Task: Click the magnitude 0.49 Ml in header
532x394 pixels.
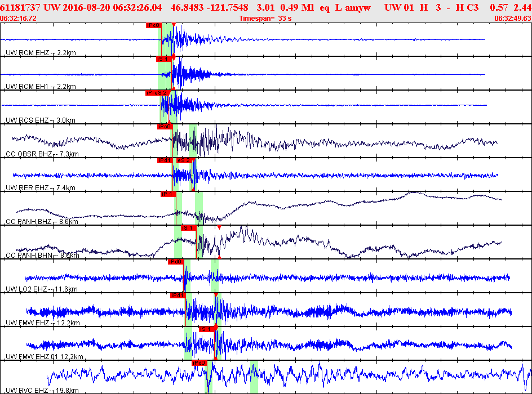Action: [x=297, y=7]
